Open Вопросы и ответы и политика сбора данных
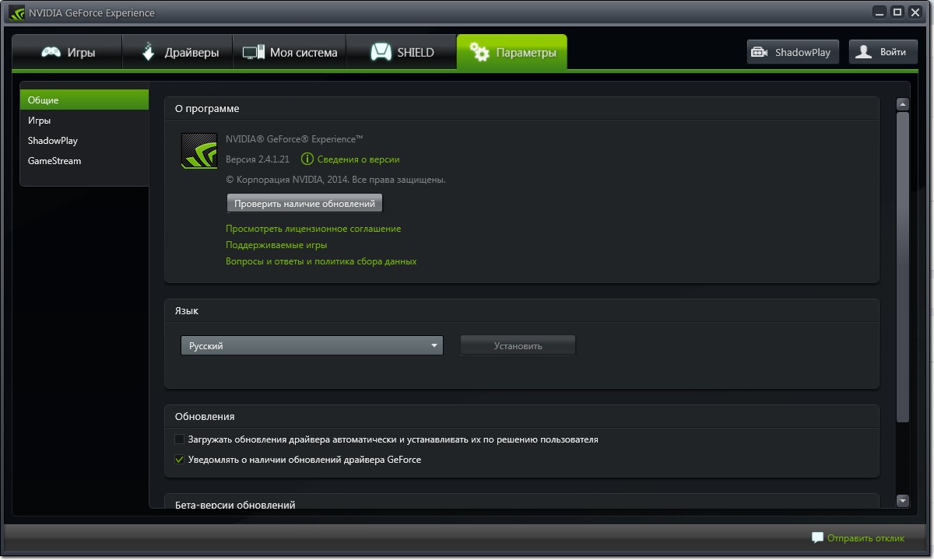Viewport: 934px width, 560px height. click(x=321, y=261)
